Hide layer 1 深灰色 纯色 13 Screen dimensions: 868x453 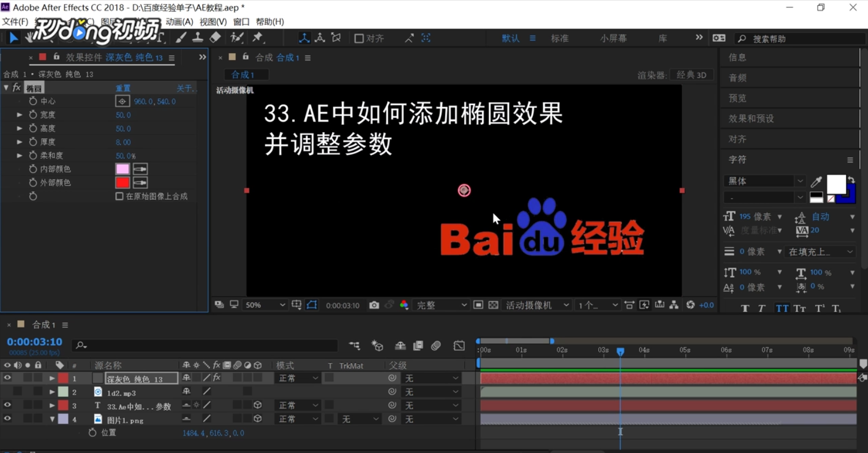[x=7, y=378]
